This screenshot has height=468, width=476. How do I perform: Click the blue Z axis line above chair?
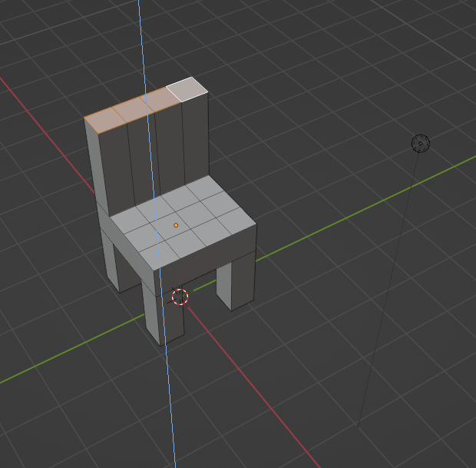tap(140, 38)
